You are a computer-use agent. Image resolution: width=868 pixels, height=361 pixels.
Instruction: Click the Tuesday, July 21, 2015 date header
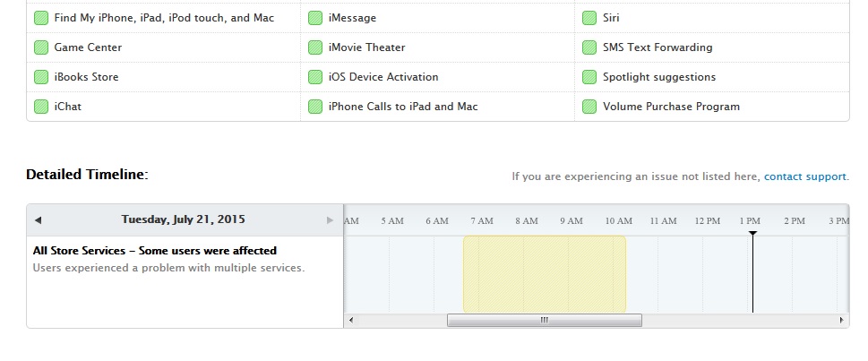184,219
